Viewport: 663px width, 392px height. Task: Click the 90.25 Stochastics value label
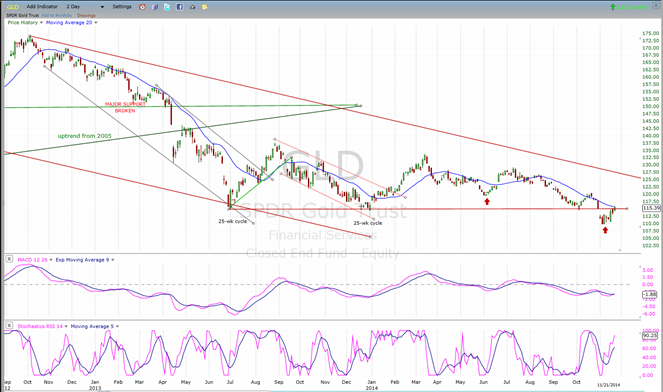coord(650,335)
